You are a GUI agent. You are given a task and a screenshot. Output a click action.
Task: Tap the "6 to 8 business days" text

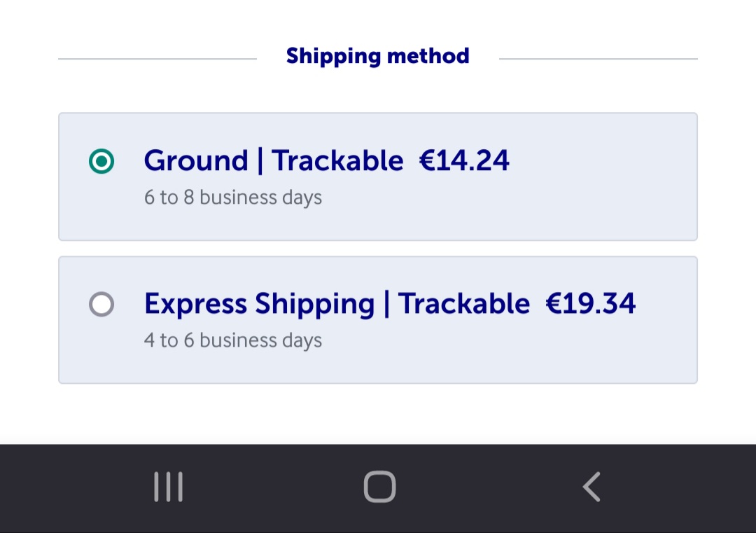click(x=233, y=198)
